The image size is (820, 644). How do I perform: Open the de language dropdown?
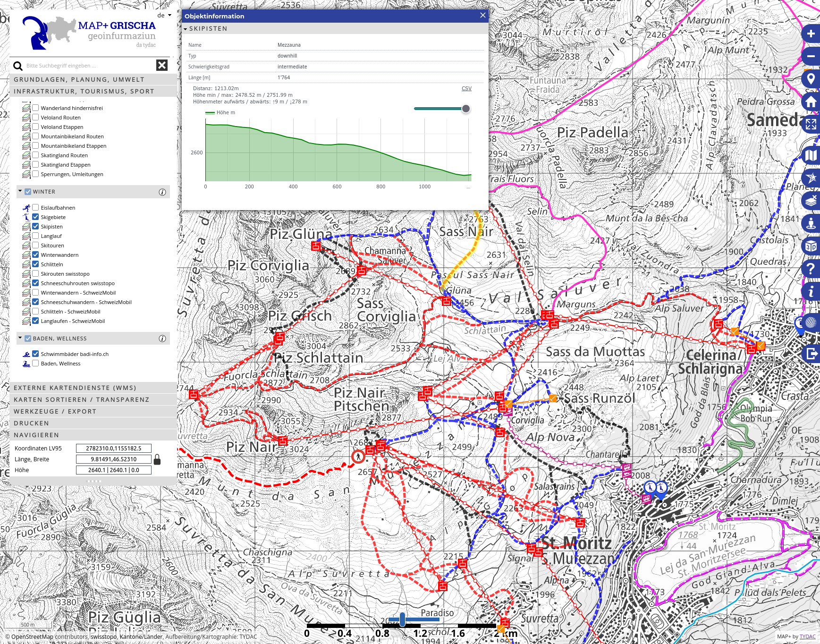tap(164, 15)
